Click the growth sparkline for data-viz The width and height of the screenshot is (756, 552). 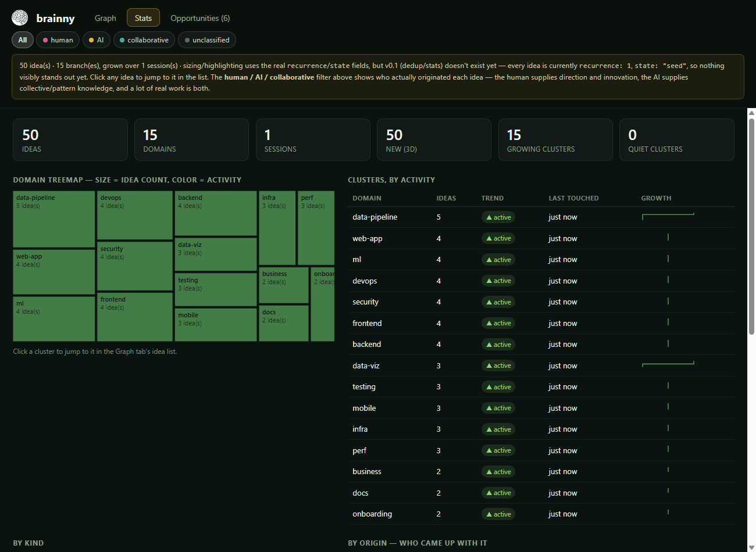668,364
